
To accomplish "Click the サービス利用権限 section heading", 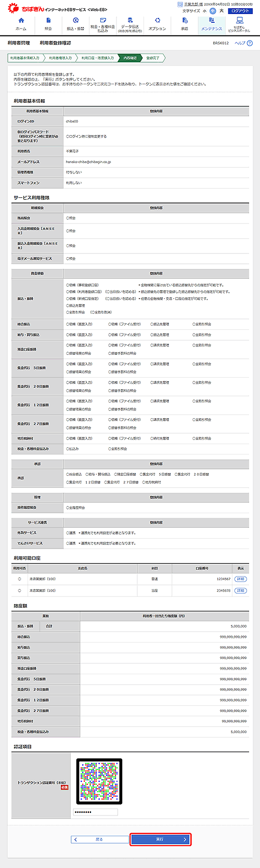I will [32, 197].
